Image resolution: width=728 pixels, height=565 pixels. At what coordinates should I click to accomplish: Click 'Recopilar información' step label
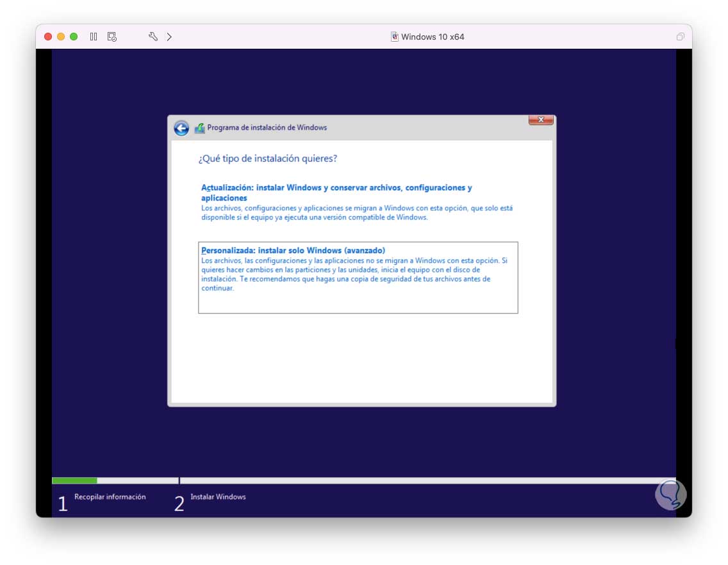click(x=110, y=496)
